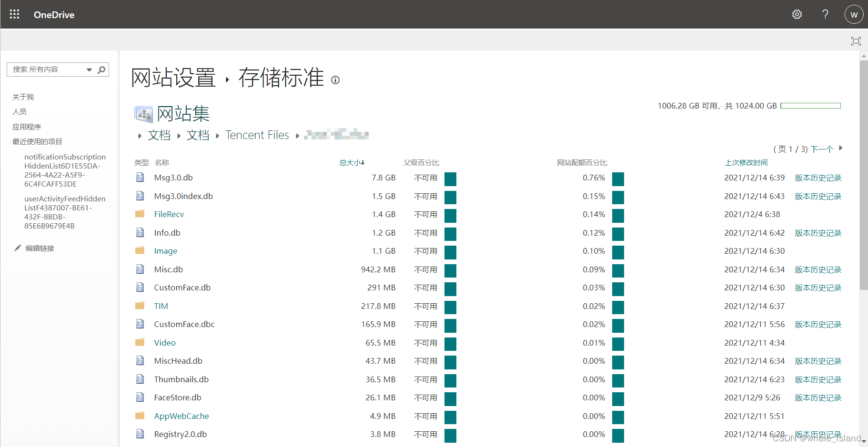Click the Msg3.0.db parent percentage bar
This screenshot has height=447, width=868.
450,179
